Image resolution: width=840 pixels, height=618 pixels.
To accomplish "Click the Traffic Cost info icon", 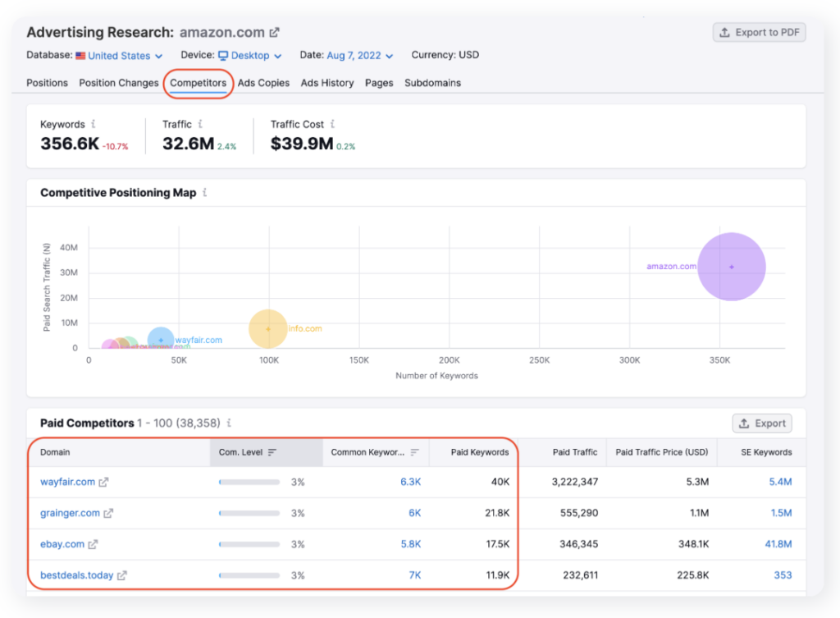I will click(x=333, y=124).
